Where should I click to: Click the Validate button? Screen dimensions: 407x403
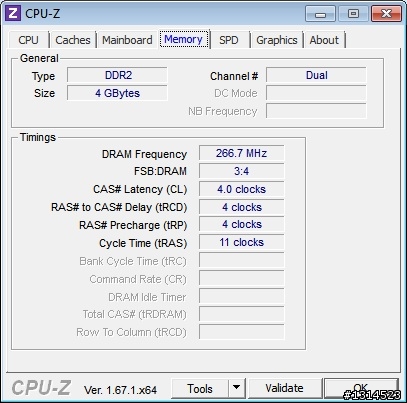(285, 388)
